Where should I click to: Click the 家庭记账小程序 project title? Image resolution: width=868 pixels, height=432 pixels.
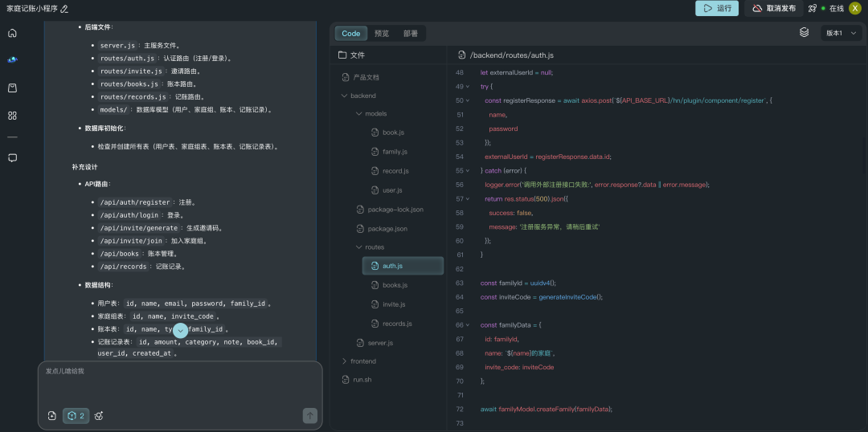[32, 9]
